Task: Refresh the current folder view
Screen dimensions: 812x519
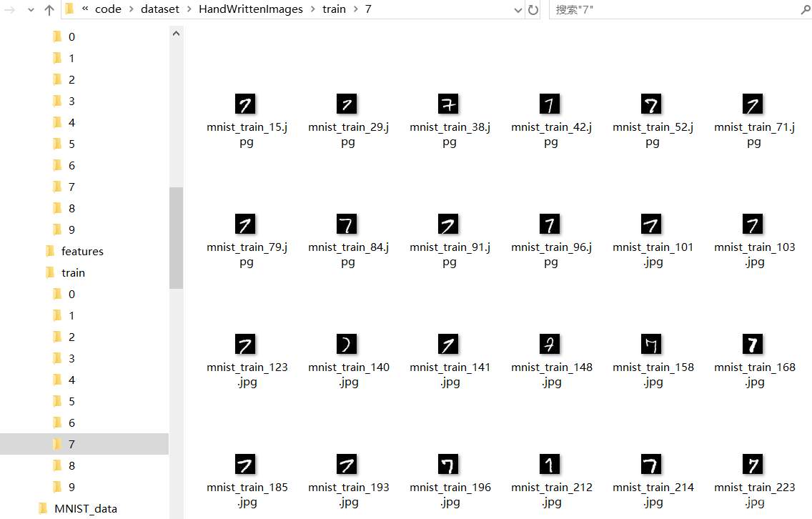Action: pos(533,10)
